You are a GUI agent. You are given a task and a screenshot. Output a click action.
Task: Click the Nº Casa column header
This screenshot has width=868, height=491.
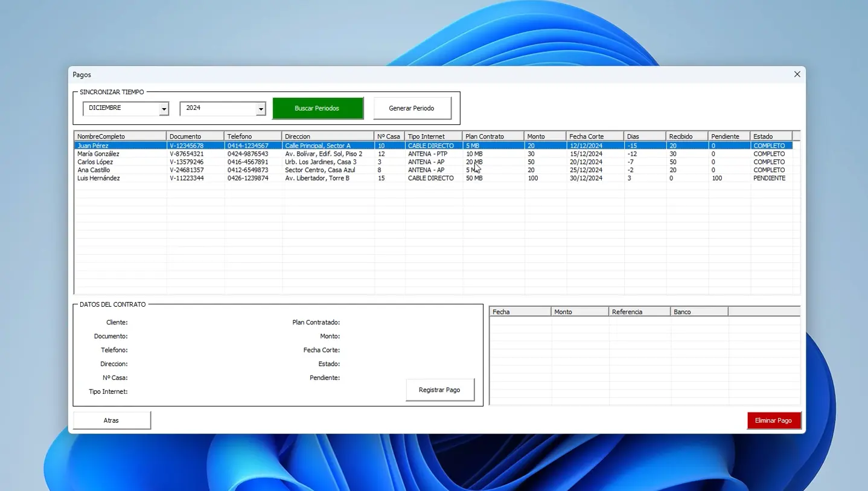389,136
